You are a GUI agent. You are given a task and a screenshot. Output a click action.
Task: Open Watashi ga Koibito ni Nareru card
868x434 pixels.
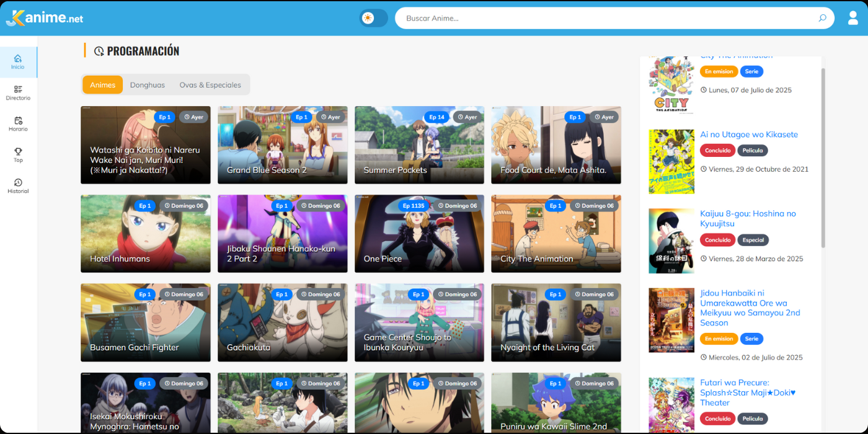146,145
